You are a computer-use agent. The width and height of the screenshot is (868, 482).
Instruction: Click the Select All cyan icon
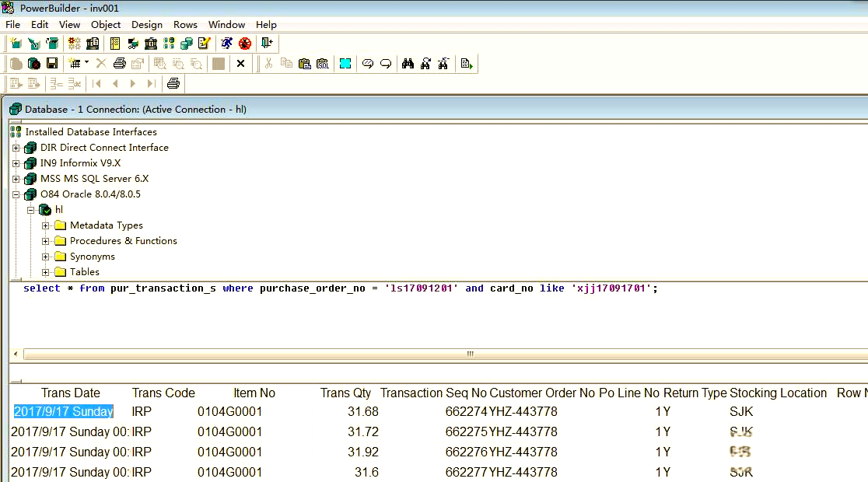(x=345, y=64)
